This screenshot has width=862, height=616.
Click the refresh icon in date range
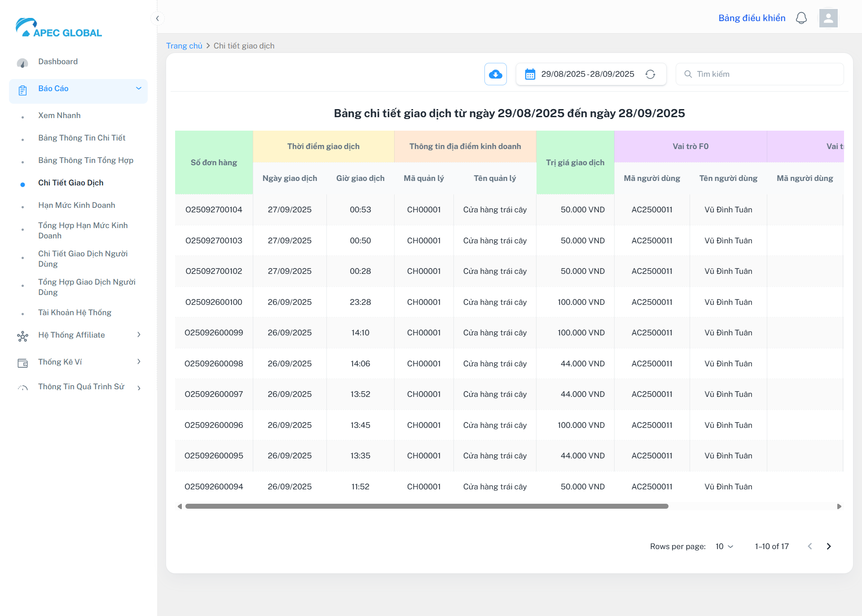point(650,74)
